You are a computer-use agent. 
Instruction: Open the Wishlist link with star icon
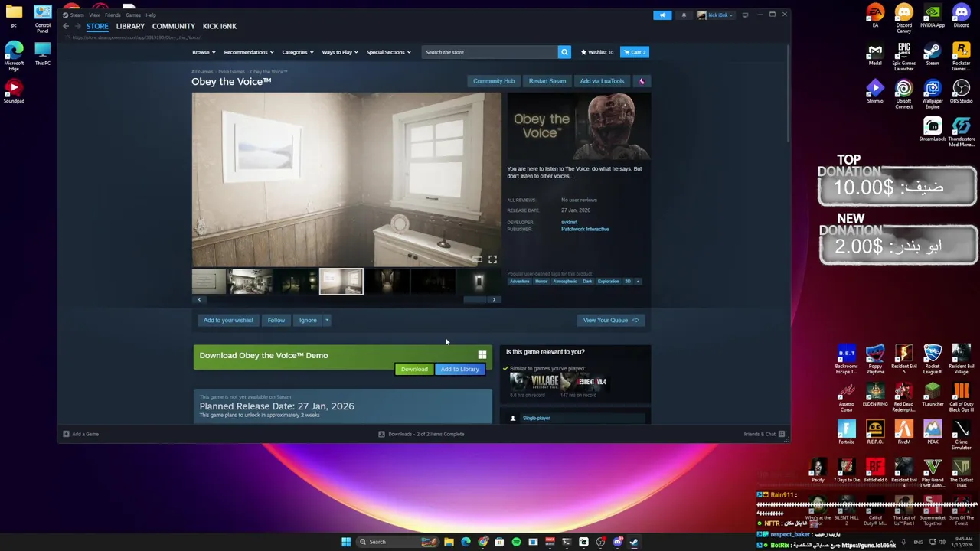(x=596, y=52)
